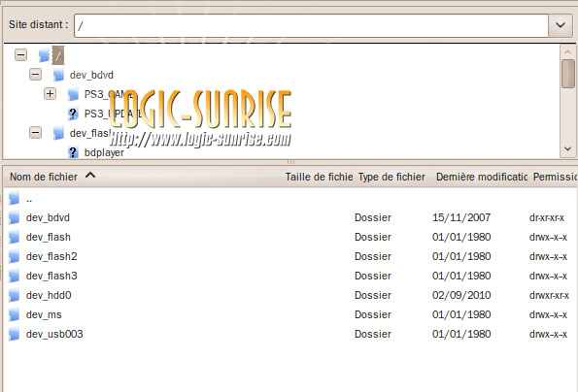The width and height of the screenshot is (578, 392).
Task: Collapse the dev_bdvd tree node
Action: [35, 75]
